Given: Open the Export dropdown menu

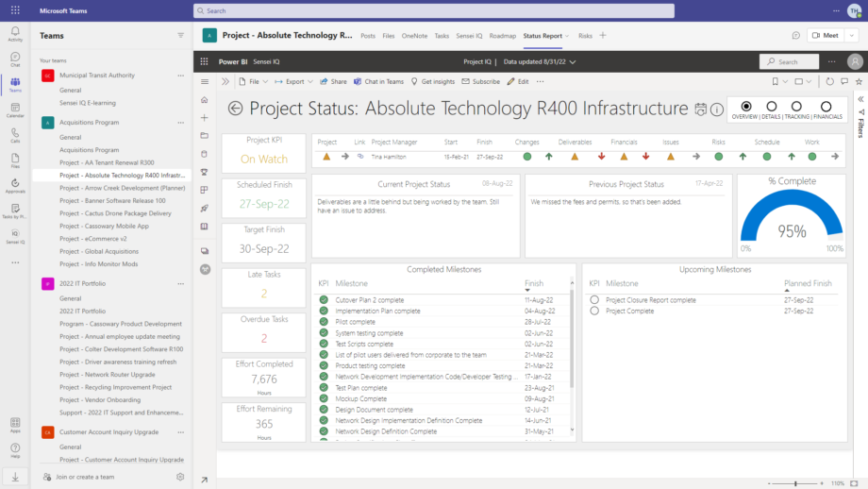Looking at the screenshot, I should coord(294,81).
